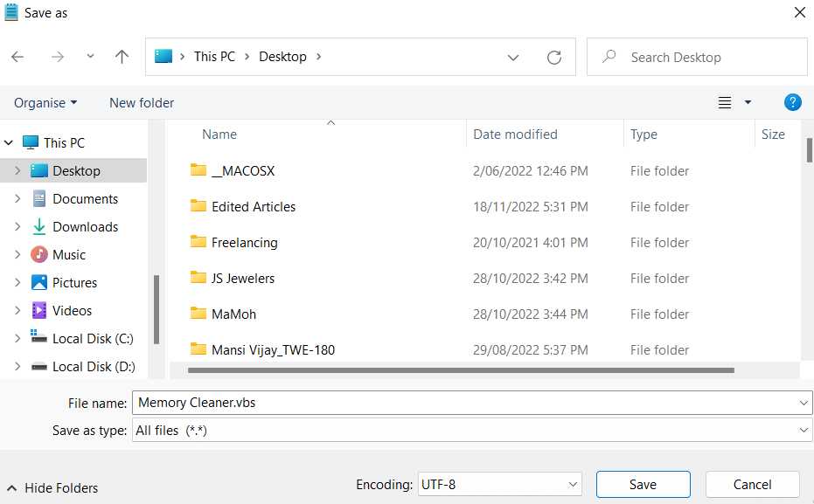The image size is (814, 504).
Task: Change the view layout icon
Action: [x=725, y=103]
